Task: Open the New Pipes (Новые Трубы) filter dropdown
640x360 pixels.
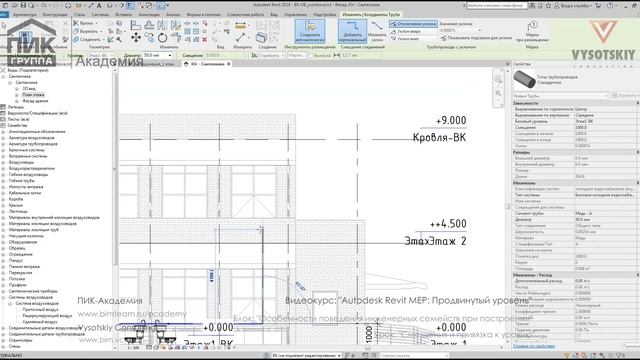Action: tap(561, 96)
